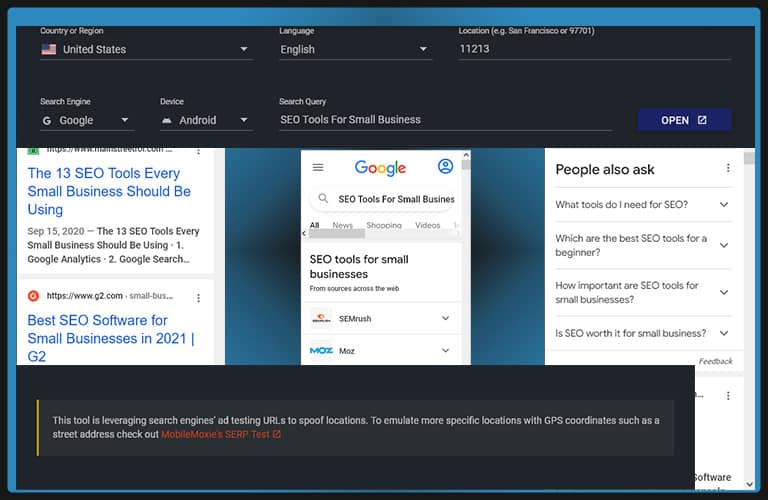Image resolution: width=768 pixels, height=500 pixels.
Task: Click the Android device icon
Action: coord(167,120)
